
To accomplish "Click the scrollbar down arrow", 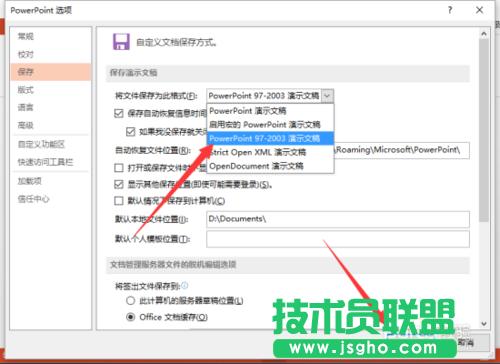I will (484, 324).
